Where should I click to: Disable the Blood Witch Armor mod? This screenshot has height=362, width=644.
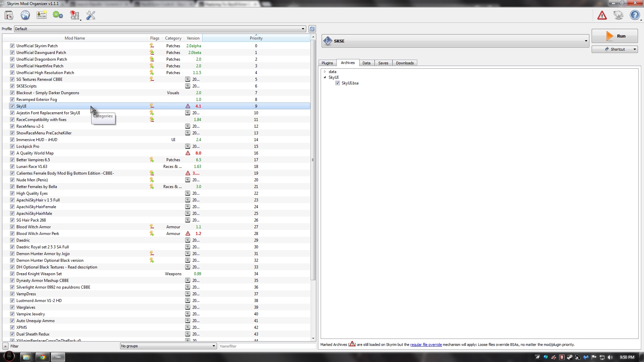tap(12, 227)
